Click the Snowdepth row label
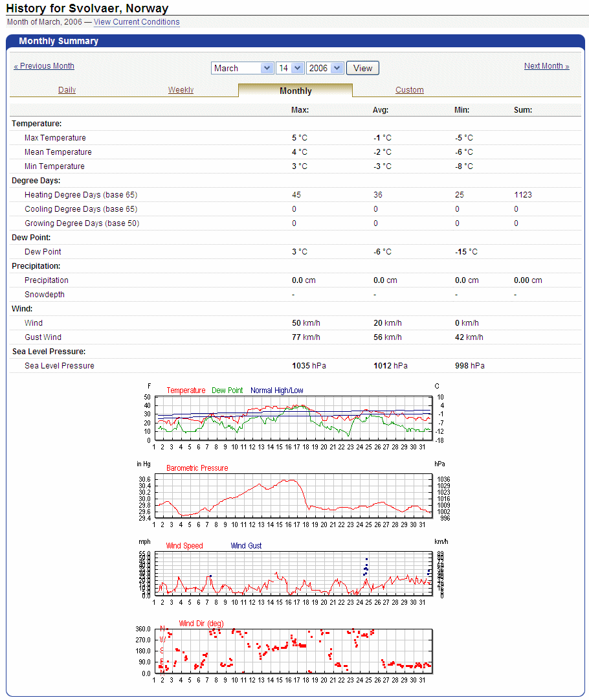The height and width of the screenshot is (700, 589). [45, 295]
